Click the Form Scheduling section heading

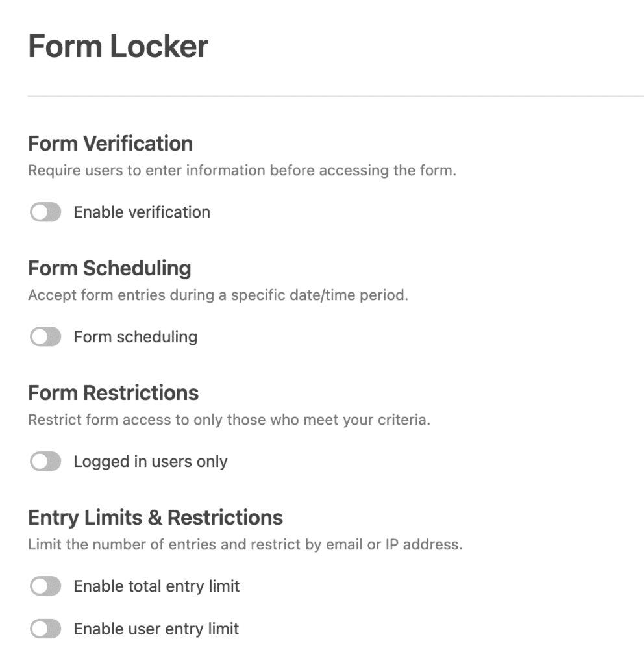coord(109,268)
